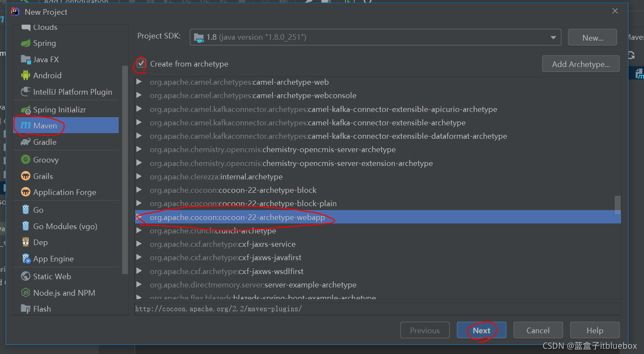Click the Go Modules (vgo) gopher icon

[x=26, y=226]
